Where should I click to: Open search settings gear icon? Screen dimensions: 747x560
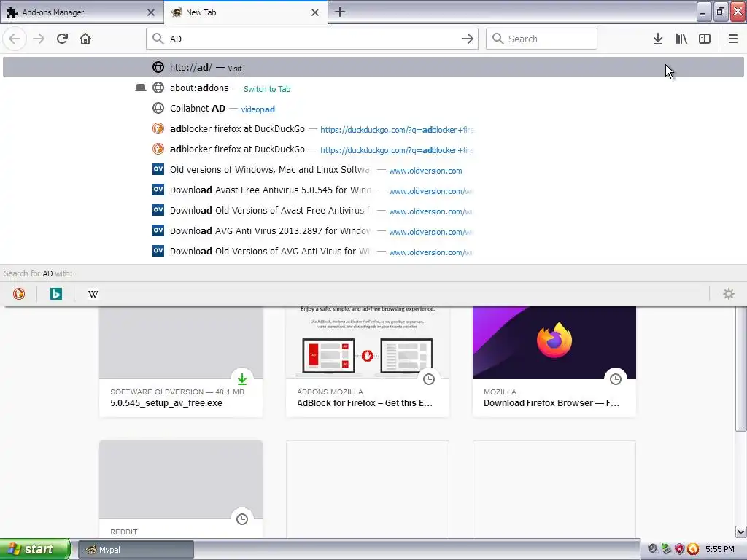[x=729, y=294]
